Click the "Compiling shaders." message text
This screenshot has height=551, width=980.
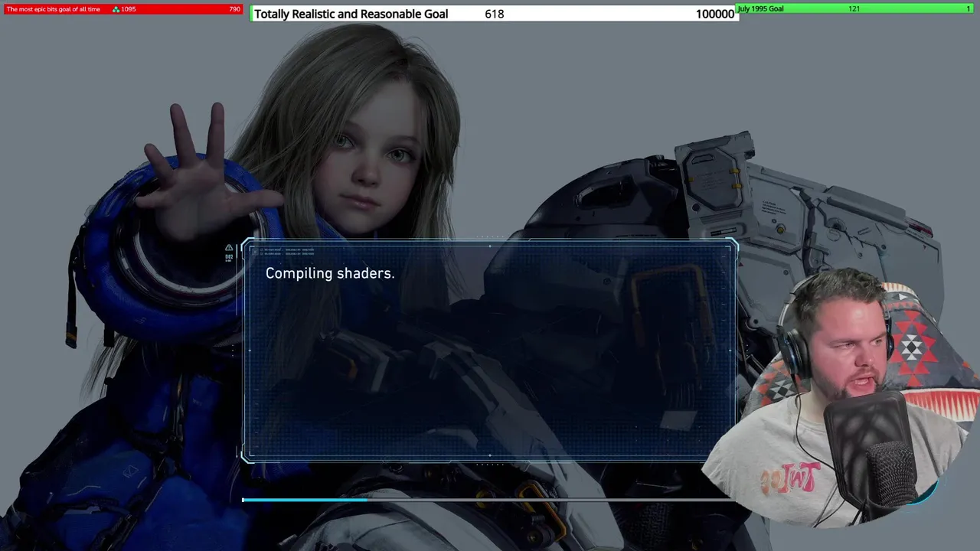(x=330, y=273)
